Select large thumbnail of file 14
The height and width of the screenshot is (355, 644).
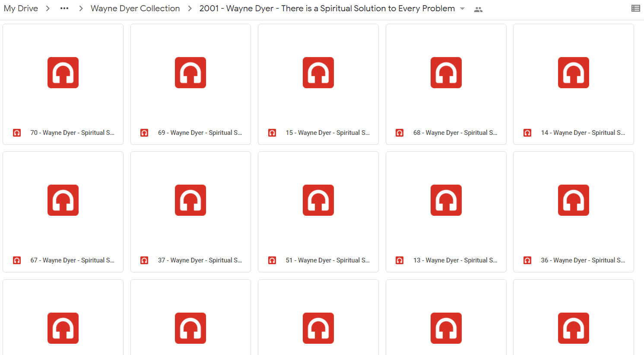574,73
